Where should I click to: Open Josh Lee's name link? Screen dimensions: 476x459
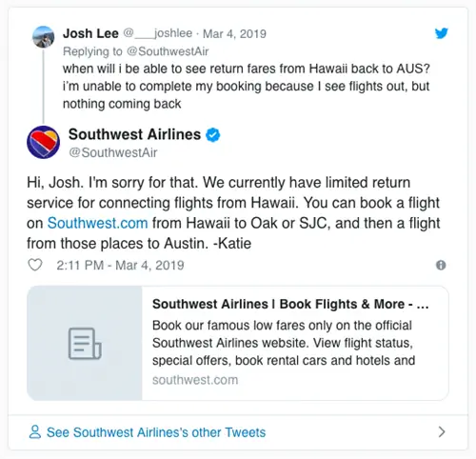click(x=90, y=33)
